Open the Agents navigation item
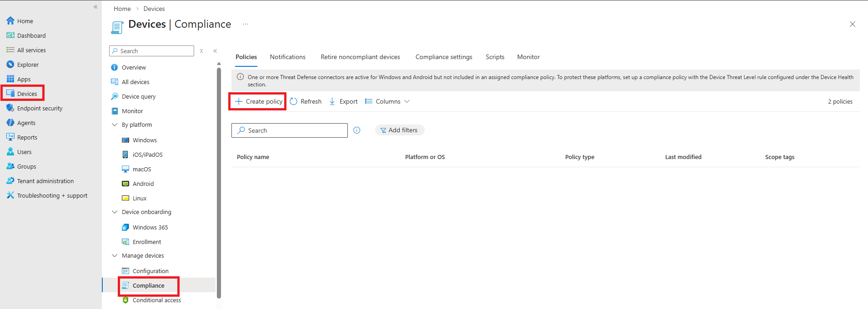Image resolution: width=868 pixels, height=309 pixels. click(x=21, y=123)
